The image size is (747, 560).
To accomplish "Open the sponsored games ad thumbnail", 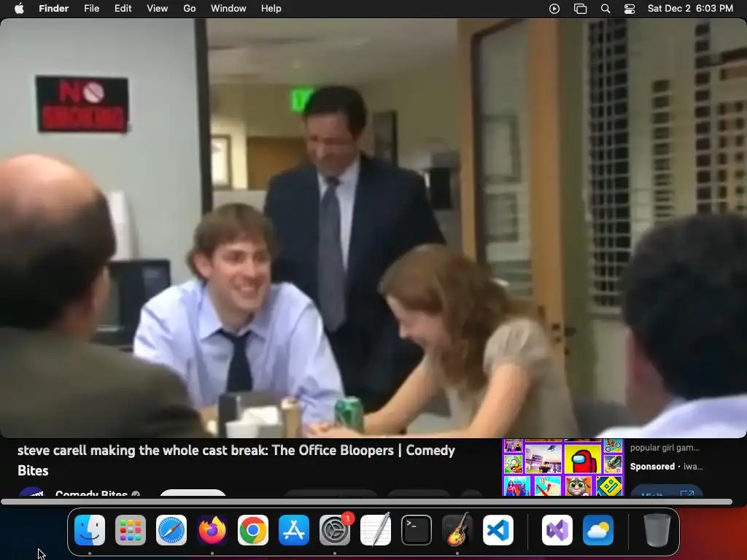I will point(562,467).
